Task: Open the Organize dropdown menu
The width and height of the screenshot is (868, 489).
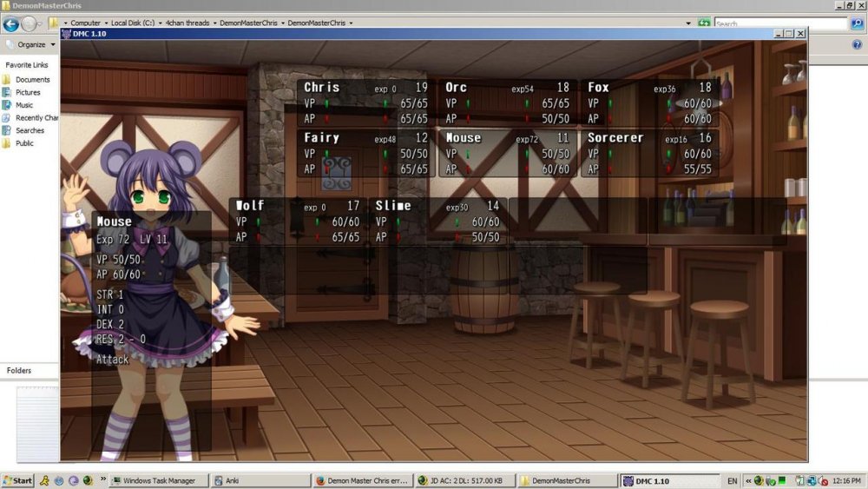Action: click(x=31, y=44)
